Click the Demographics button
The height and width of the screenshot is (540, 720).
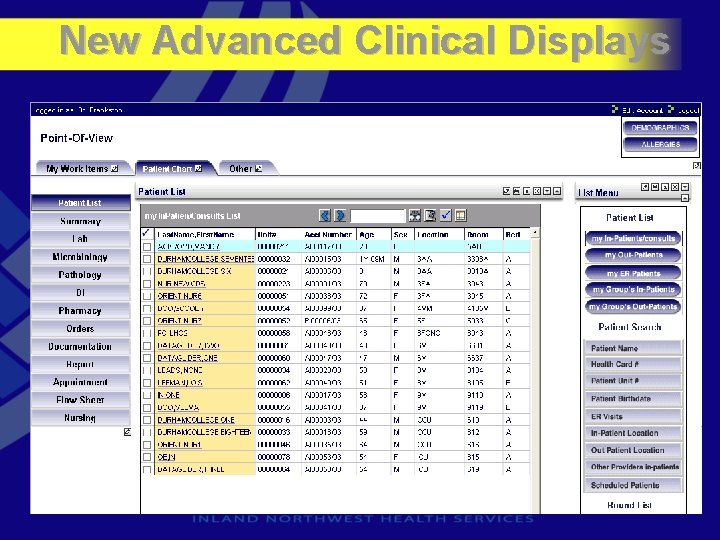click(660, 128)
